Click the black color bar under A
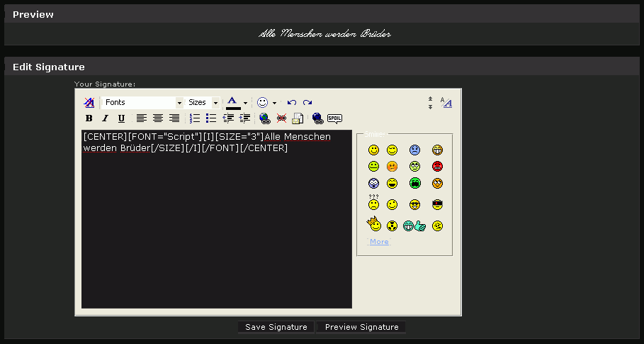Viewport: 644px width, 344px height. click(233, 108)
